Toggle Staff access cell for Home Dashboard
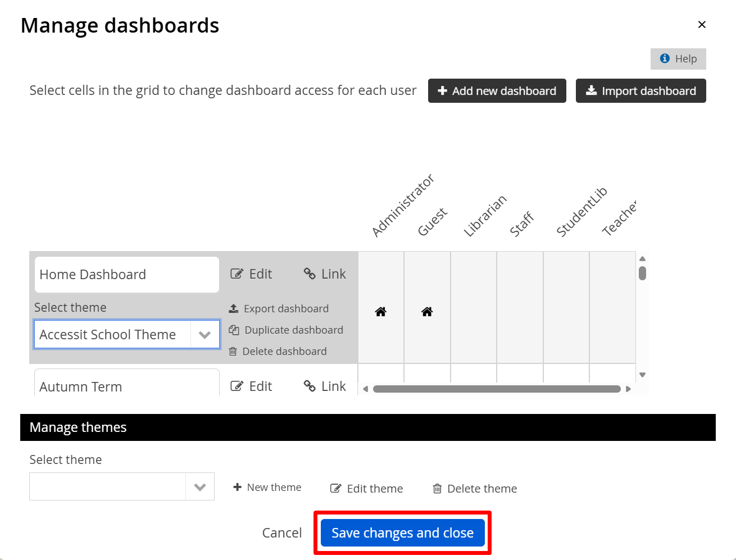736x560 pixels. click(520, 307)
